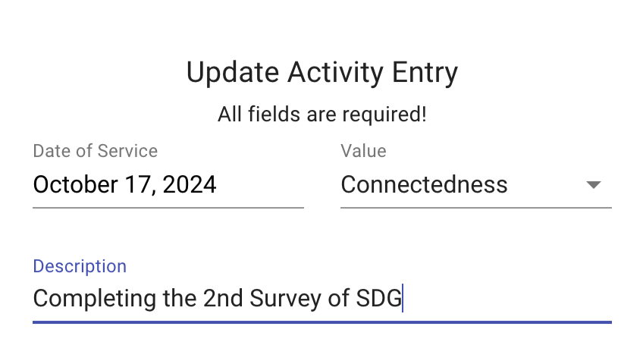643x364 pixels.
Task: Click the Date of Service field
Action: click(x=168, y=185)
